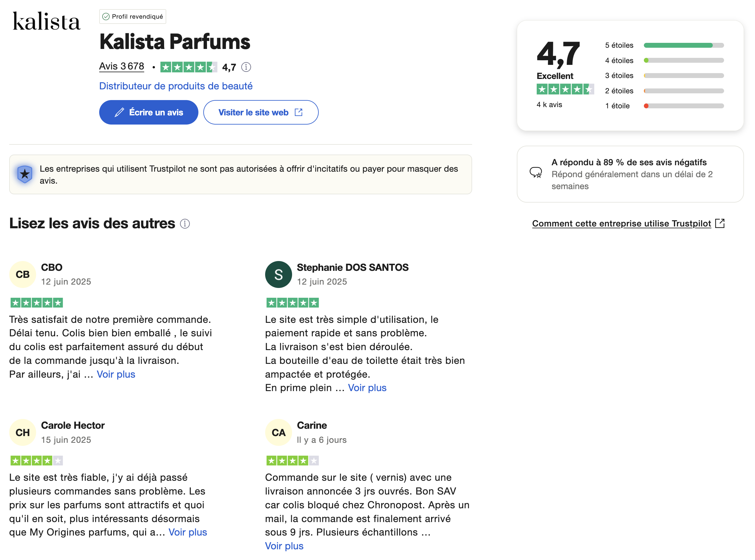Click the info icon beside 4,7 rating
The width and height of the screenshot is (755, 560).
(x=246, y=67)
